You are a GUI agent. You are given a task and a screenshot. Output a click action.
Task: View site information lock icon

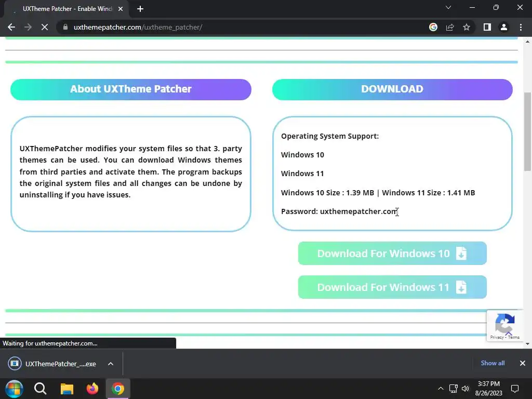[65, 27]
